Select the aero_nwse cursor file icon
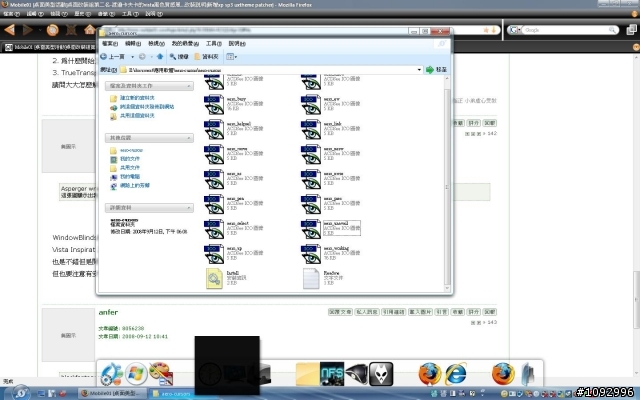This screenshot has width=640, height=400. point(311,179)
